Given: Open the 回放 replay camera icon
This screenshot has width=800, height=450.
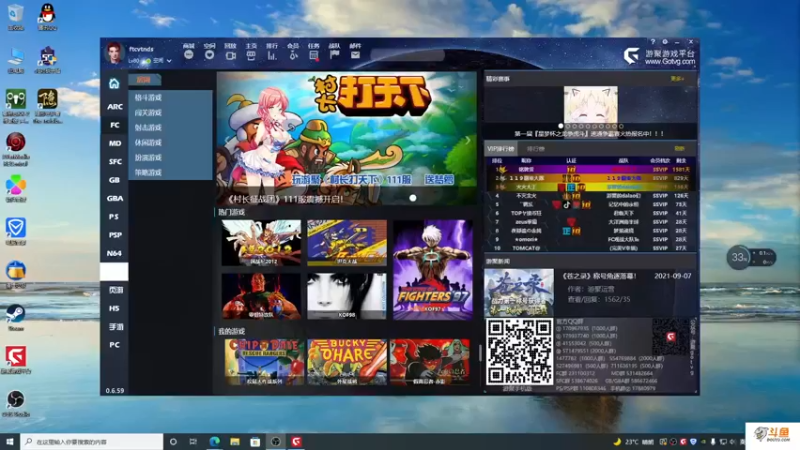Looking at the screenshot, I should tap(230, 55).
